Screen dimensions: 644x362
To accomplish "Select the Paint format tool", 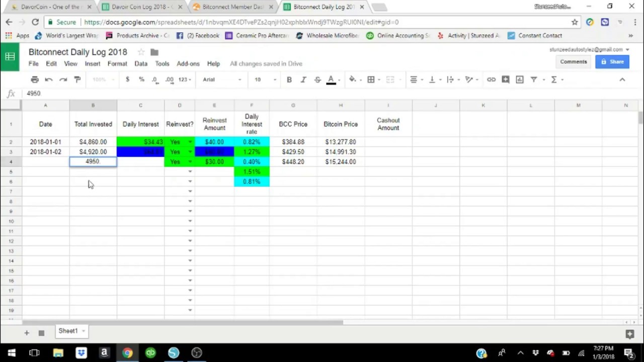I will [77, 79].
